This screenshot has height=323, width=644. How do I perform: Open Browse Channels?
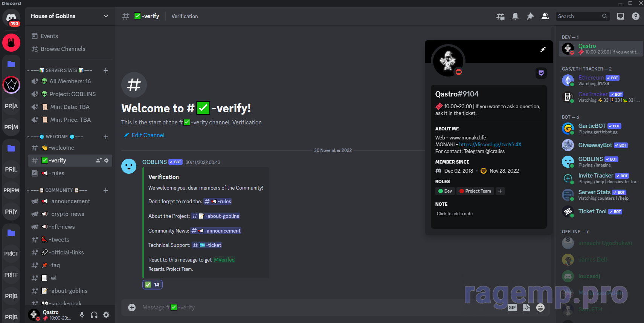coord(70,49)
